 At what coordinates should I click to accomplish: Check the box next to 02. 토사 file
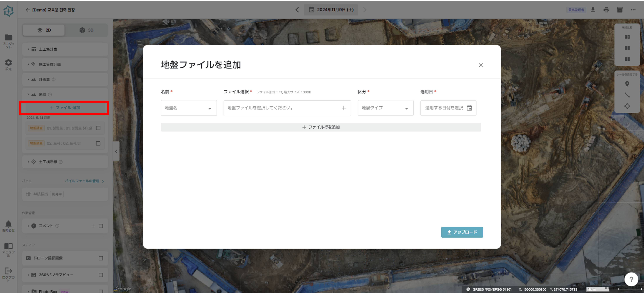[98, 143]
